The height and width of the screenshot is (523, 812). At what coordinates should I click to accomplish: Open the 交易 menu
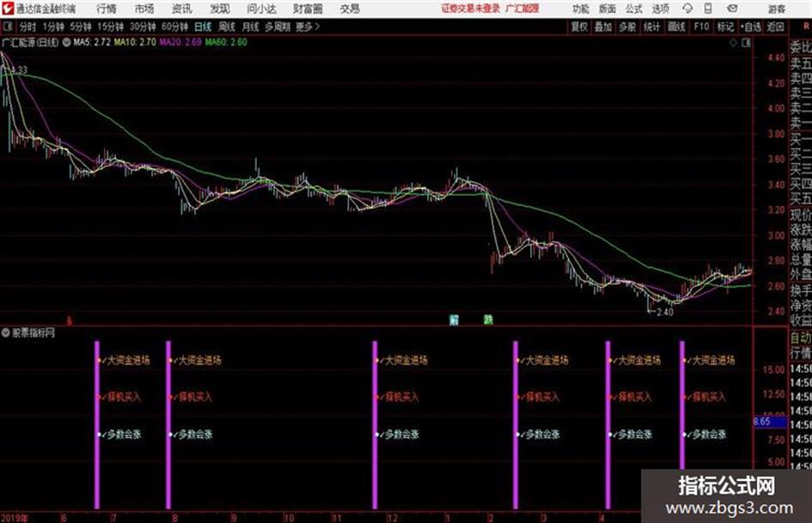(350, 9)
